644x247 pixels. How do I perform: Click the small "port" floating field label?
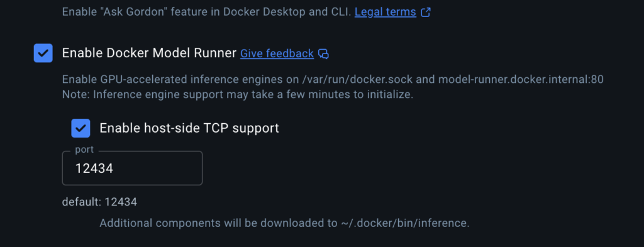(x=84, y=150)
